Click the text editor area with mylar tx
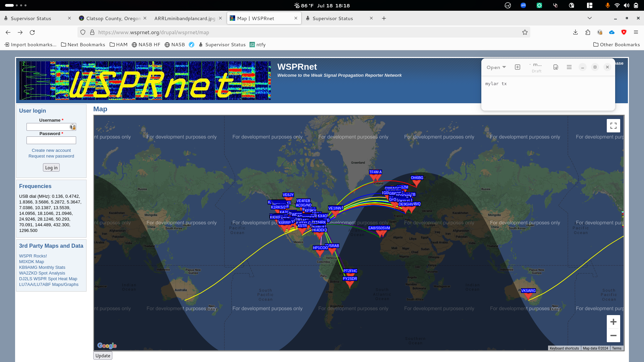The image size is (644, 362). pos(548,93)
